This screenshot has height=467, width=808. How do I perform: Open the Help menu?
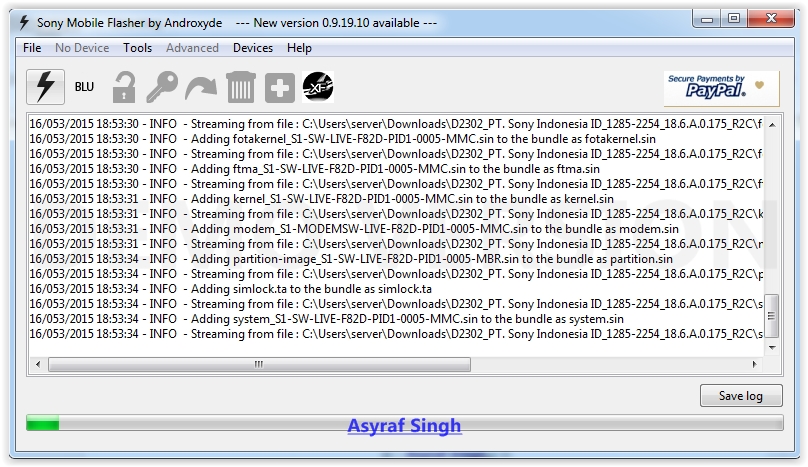point(299,48)
